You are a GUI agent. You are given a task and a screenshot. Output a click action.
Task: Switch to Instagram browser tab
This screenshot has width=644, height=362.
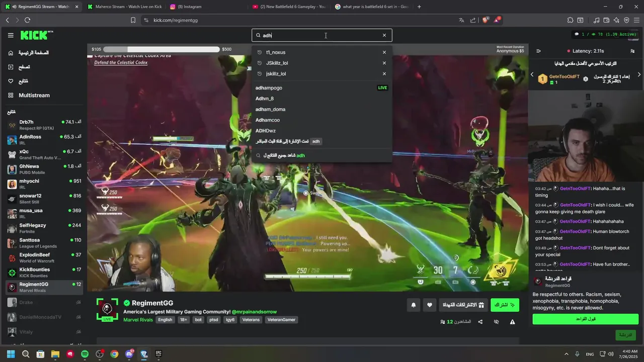(x=206, y=7)
